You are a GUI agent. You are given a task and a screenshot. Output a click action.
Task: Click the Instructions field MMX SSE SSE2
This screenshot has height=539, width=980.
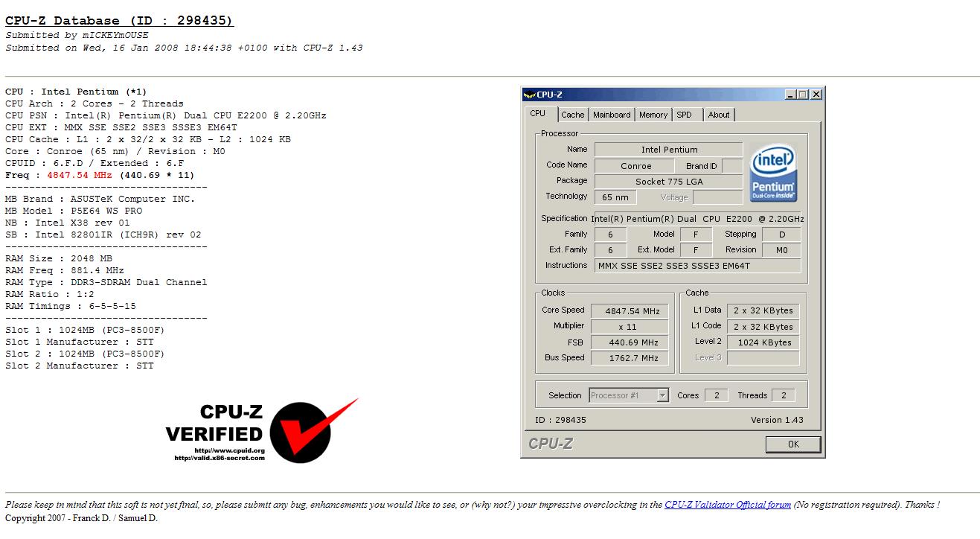point(698,266)
